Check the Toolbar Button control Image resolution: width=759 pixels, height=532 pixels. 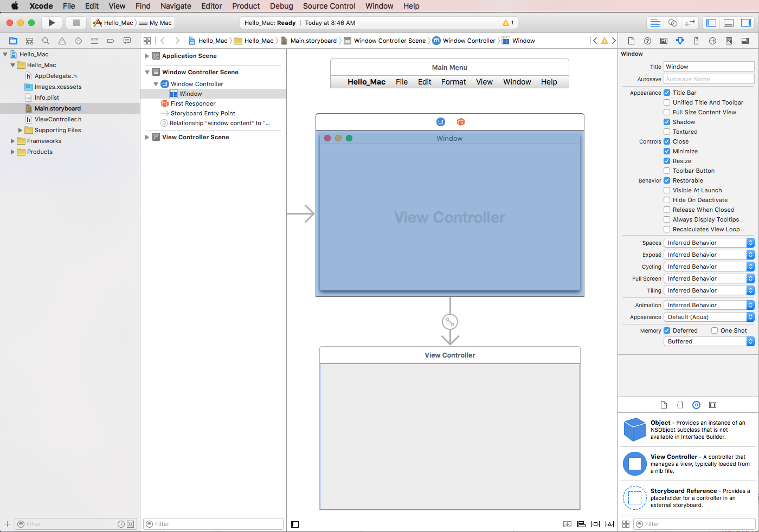pyautogui.click(x=667, y=171)
